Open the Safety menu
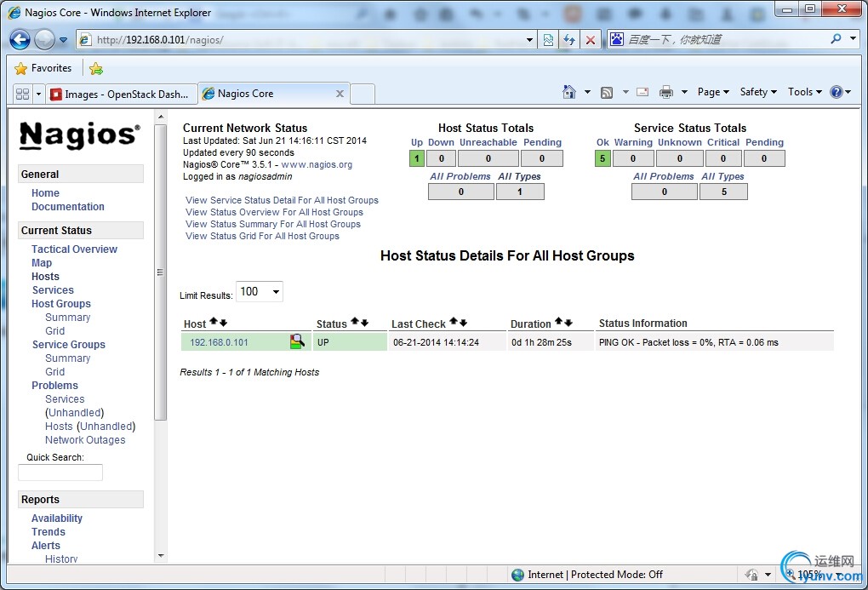The width and height of the screenshot is (868, 590). click(758, 92)
